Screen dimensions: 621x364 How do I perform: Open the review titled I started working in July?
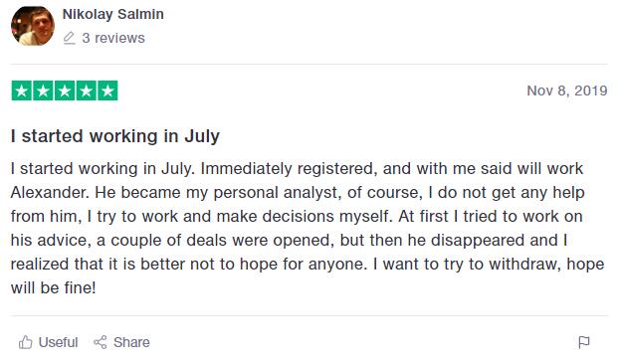coord(115,136)
